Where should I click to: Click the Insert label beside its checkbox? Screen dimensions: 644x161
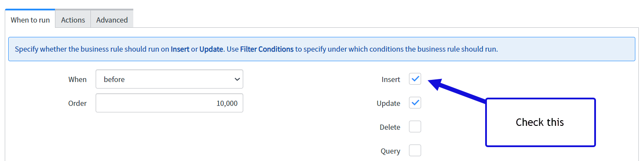(391, 79)
